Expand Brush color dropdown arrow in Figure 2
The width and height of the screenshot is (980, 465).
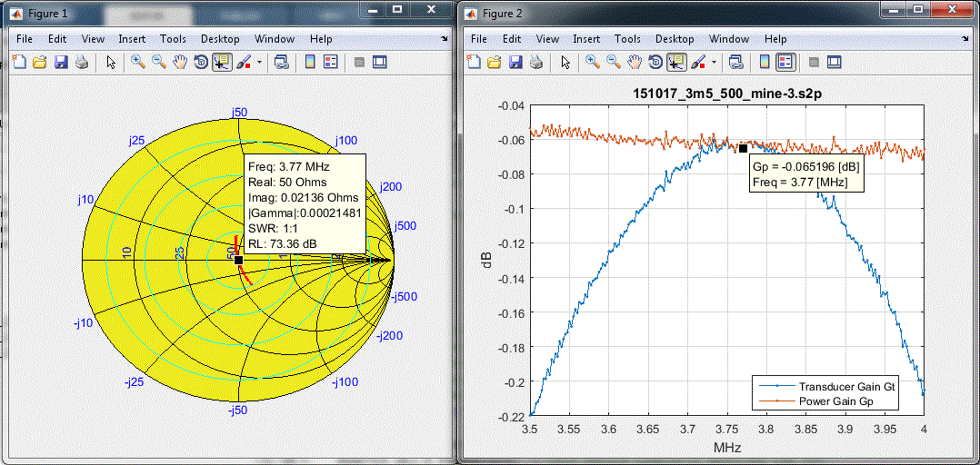click(x=714, y=63)
